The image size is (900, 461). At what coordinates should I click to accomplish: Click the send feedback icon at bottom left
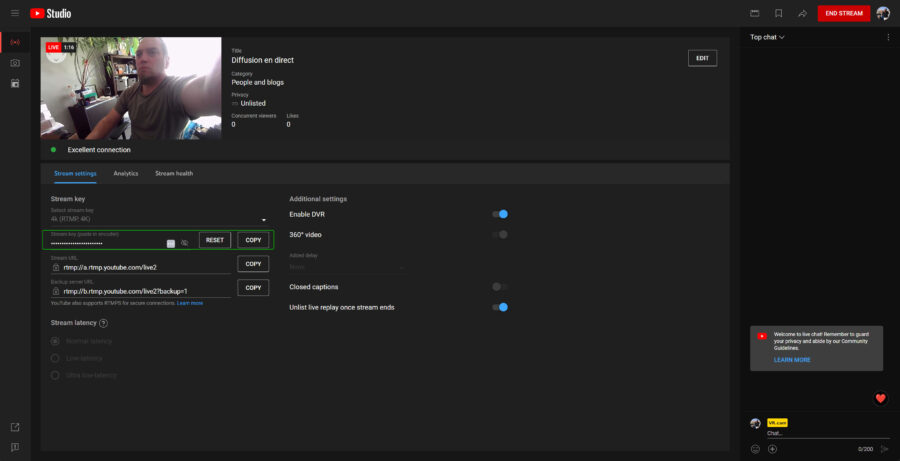click(14, 447)
